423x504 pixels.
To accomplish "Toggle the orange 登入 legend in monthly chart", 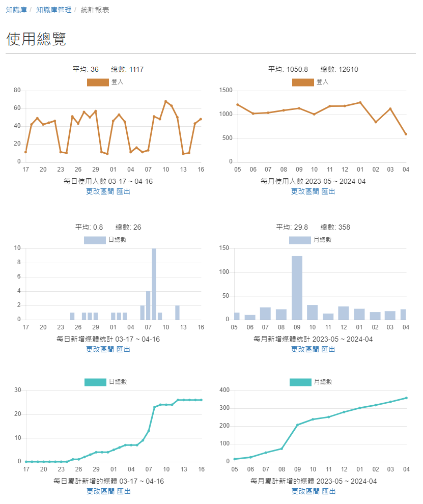I will (310, 82).
